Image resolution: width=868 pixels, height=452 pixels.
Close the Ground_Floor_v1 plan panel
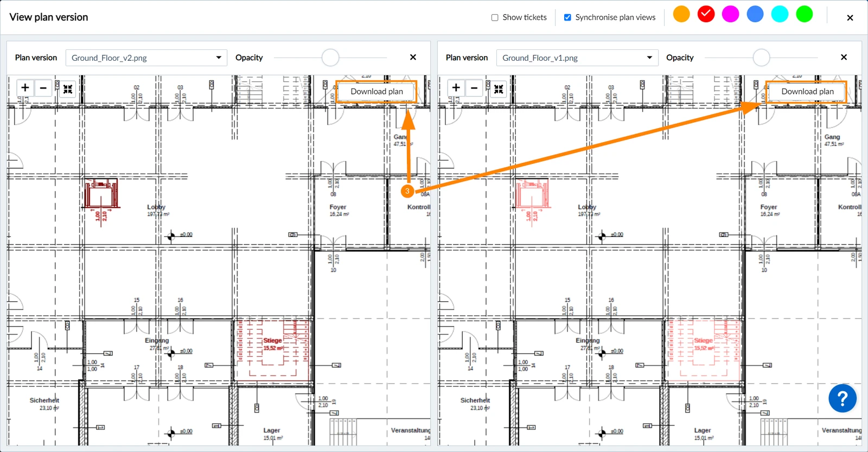click(844, 57)
